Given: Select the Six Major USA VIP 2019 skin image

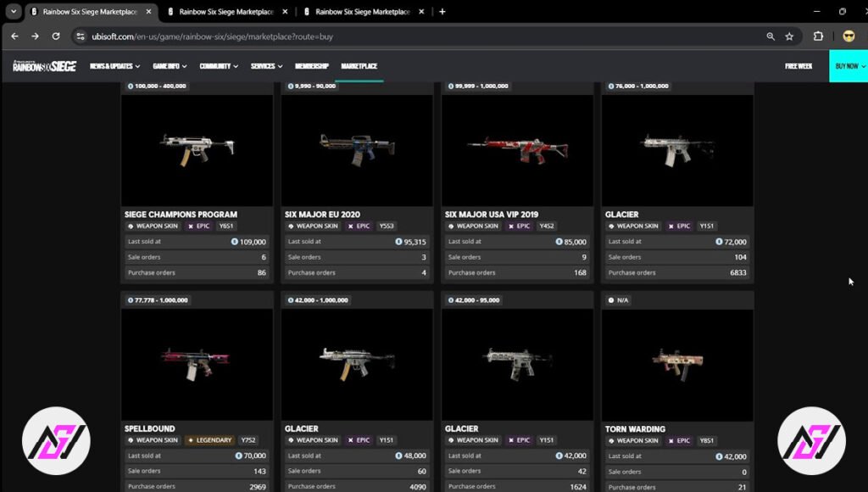Looking at the screenshot, I should [x=517, y=148].
